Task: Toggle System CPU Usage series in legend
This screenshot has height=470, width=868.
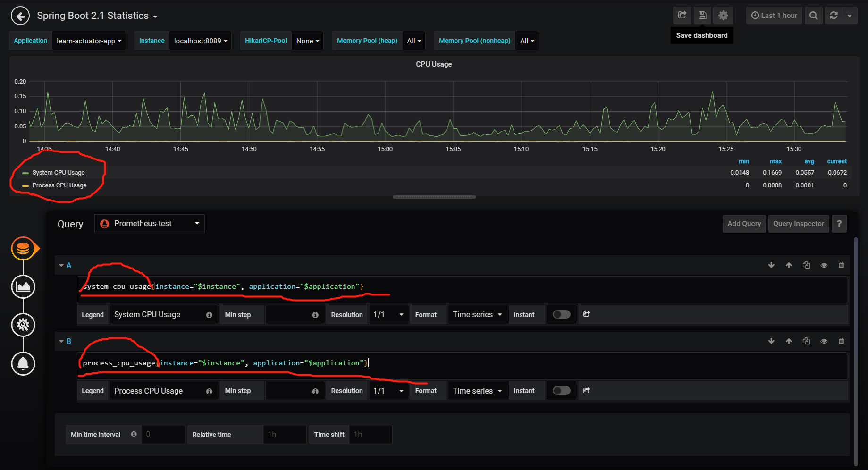Action: click(x=59, y=173)
